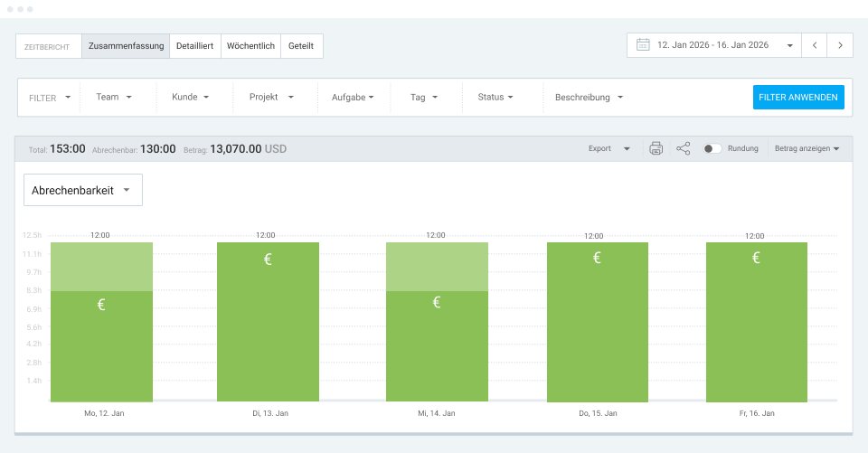This screenshot has width=868, height=453.
Task: Click euro icon on Monday 12 Jan bar
Action: [x=101, y=305]
